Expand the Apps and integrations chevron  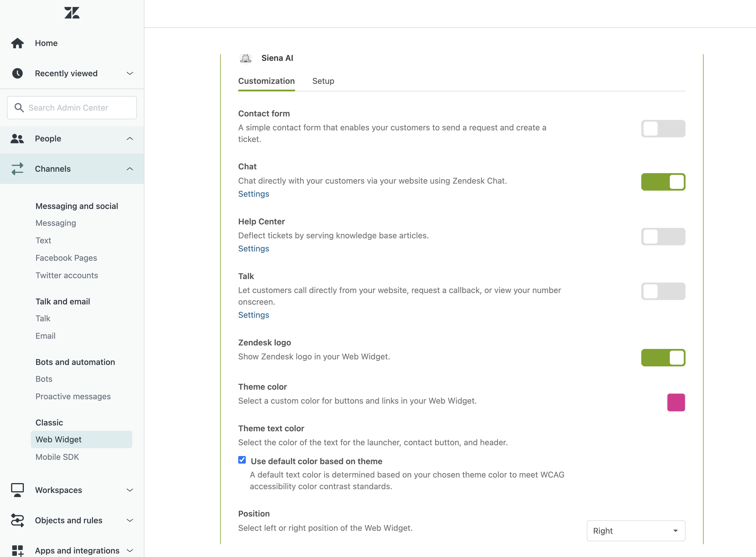pos(130,551)
